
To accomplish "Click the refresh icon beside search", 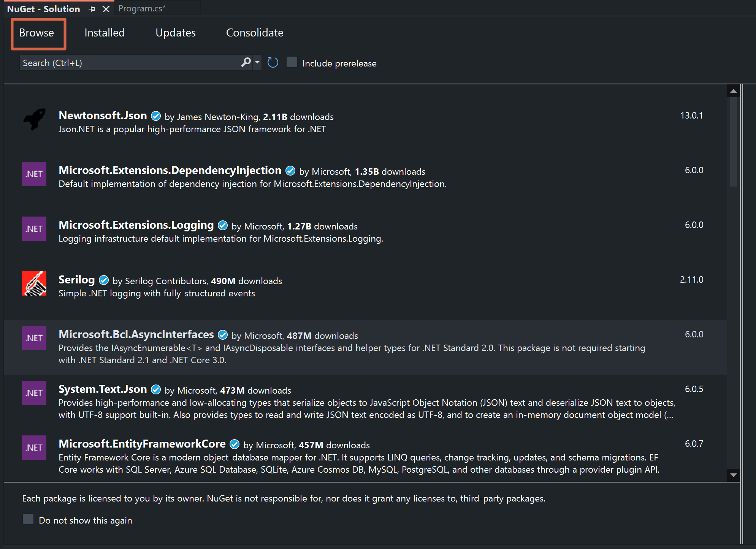I will point(273,62).
